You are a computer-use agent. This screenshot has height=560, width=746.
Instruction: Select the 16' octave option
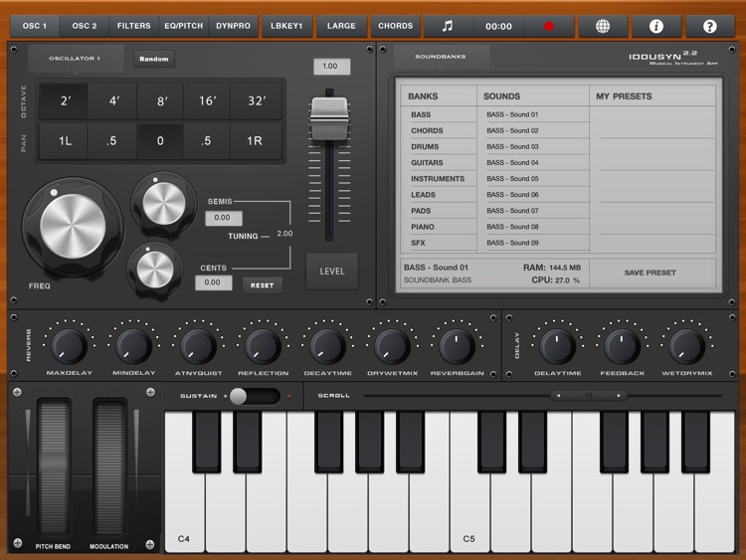tap(208, 100)
